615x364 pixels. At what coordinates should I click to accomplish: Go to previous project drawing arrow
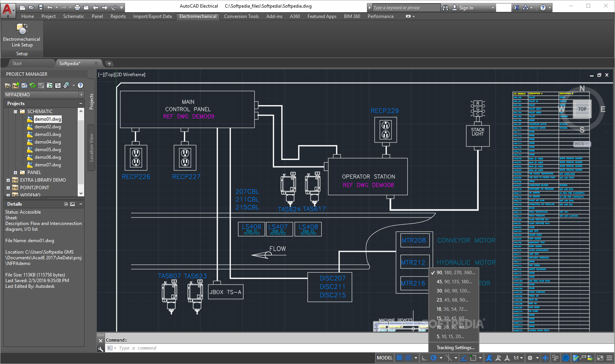click(x=96, y=7)
